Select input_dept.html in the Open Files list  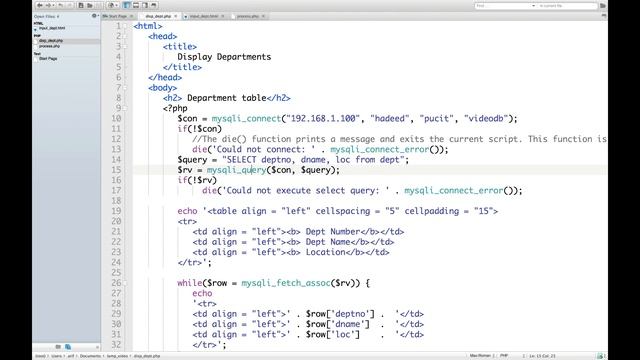pos(52,28)
